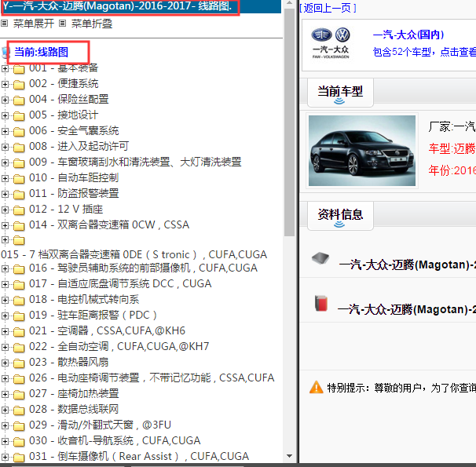
Task: Click folder icon of 029 滑动/外翻式天窗
Action: (19, 426)
